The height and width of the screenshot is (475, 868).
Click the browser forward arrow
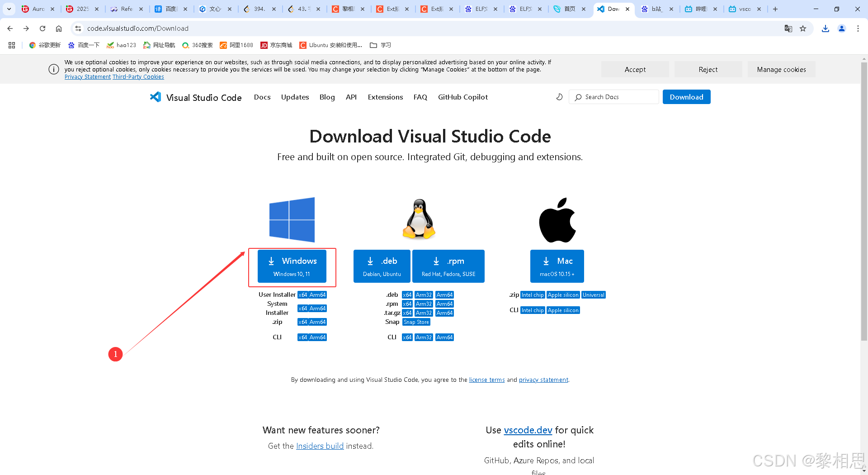tap(26, 28)
